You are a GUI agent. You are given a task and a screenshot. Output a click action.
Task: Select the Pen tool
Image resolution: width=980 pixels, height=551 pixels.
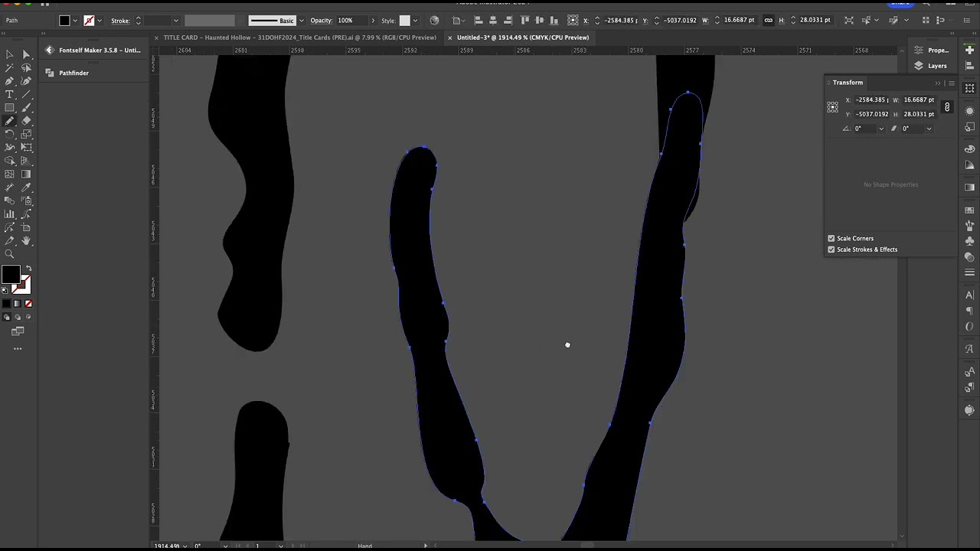(9, 81)
